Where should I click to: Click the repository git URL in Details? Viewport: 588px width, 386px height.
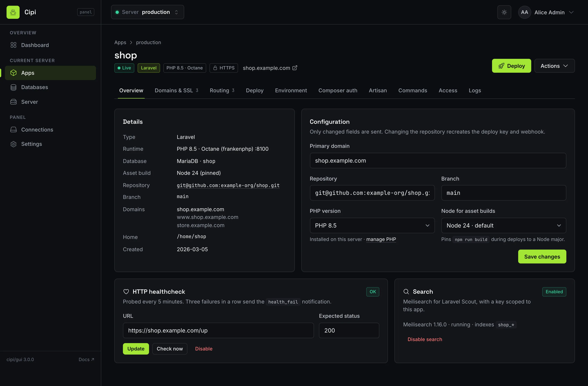click(x=228, y=185)
